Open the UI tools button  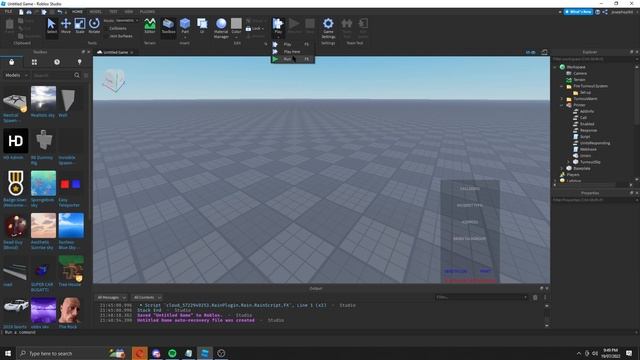pos(202,26)
